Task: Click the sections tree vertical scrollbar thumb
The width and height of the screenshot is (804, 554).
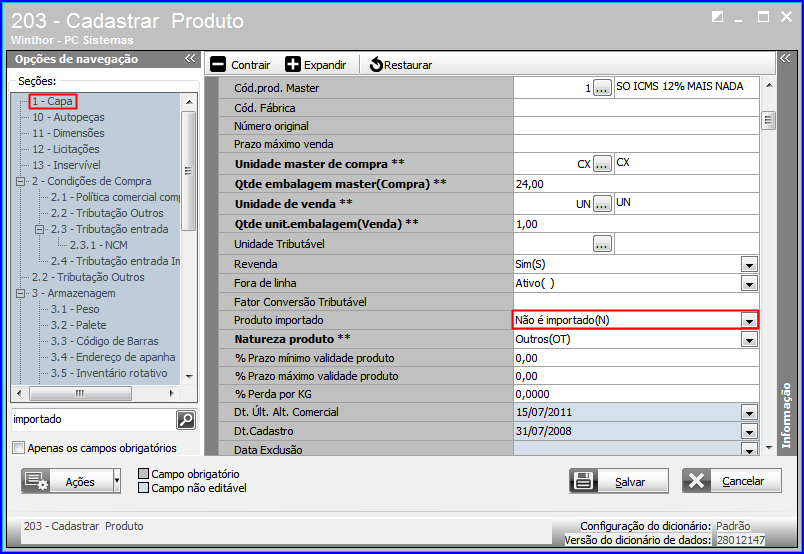Action: pos(189,171)
